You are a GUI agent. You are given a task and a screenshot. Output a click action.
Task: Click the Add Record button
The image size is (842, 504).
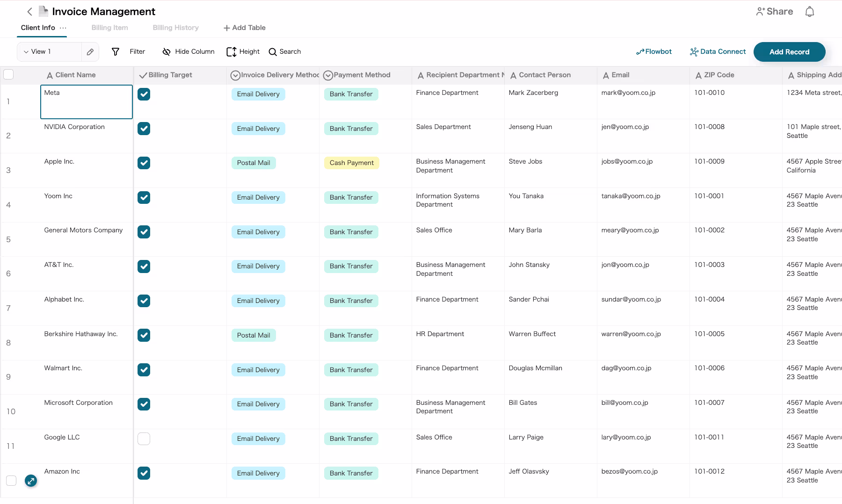pos(789,51)
